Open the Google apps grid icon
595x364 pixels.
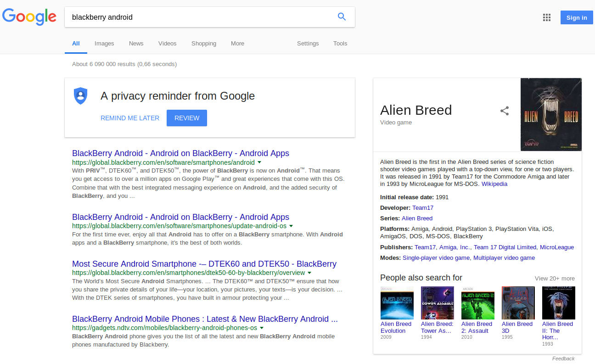pyautogui.click(x=546, y=17)
